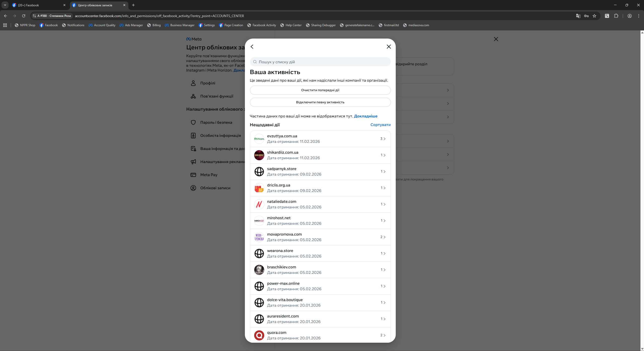
Task: Follow the Докладніше link
Action: (365, 116)
